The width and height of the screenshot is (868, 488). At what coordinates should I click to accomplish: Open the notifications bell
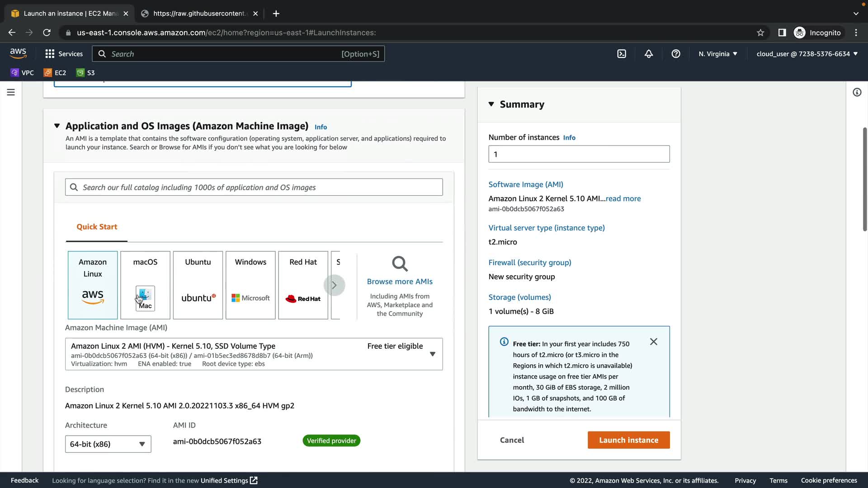pyautogui.click(x=649, y=54)
